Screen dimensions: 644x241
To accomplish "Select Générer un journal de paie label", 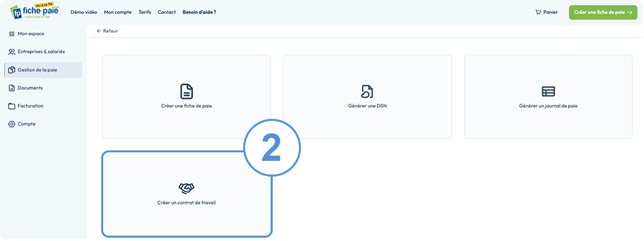I will [x=548, y=106].
